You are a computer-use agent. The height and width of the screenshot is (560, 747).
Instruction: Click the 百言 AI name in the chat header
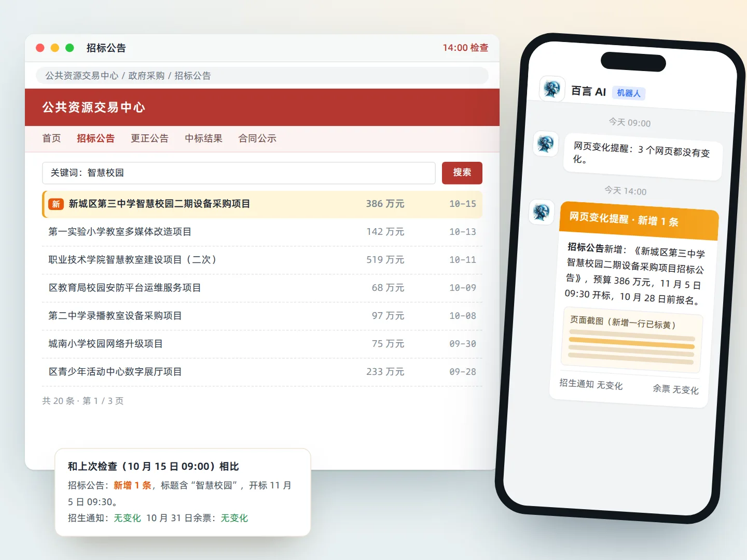coord(588,91)
